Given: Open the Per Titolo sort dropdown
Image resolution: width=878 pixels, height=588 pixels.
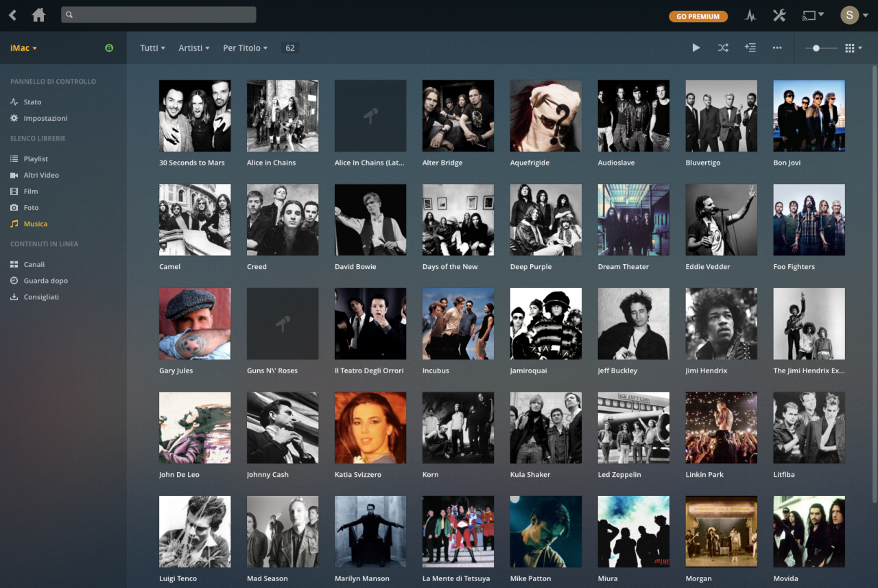Looking at the screenshot, I should pos(245,48).
